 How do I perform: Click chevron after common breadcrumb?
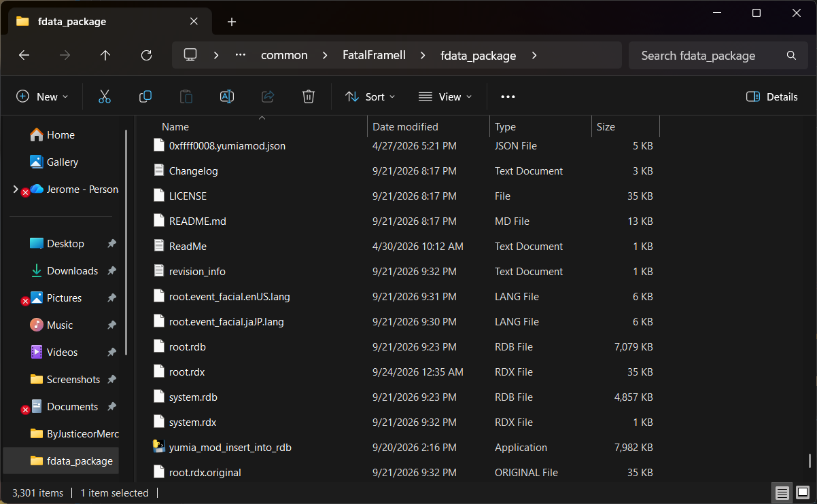pyautogui.click(x=325, y=56)
